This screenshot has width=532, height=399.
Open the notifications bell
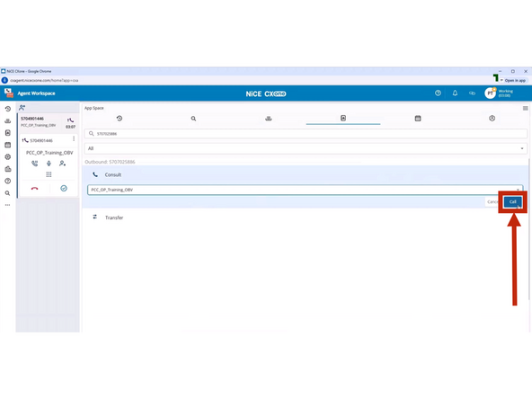(455, 93)
